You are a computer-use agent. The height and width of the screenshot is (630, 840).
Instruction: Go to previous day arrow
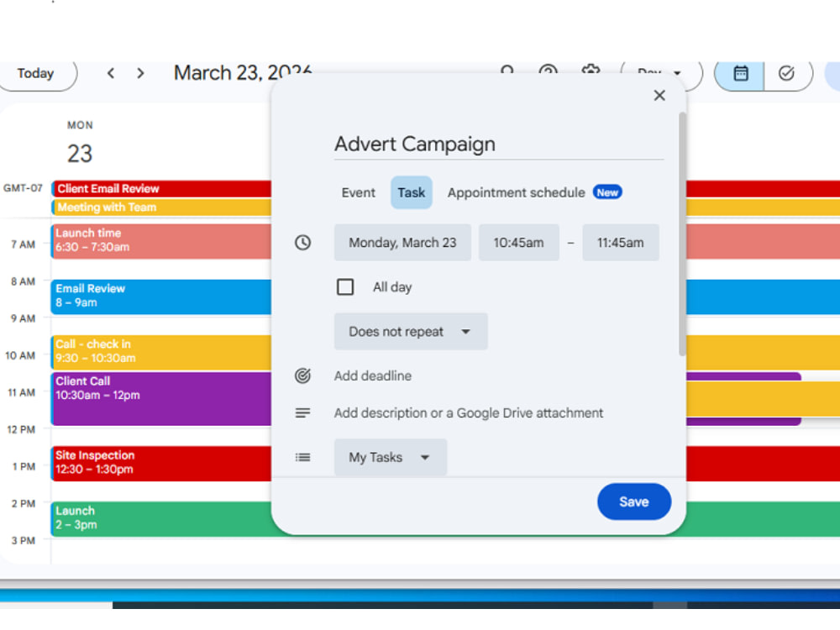pyautogui.click(x=111, y=73)
